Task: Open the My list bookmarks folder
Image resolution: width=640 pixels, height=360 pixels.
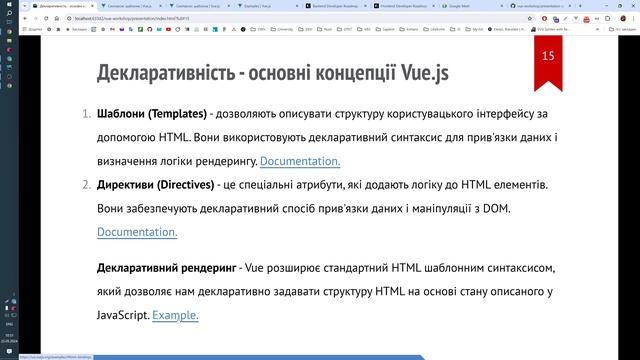Action: click(x=474, y=29)
